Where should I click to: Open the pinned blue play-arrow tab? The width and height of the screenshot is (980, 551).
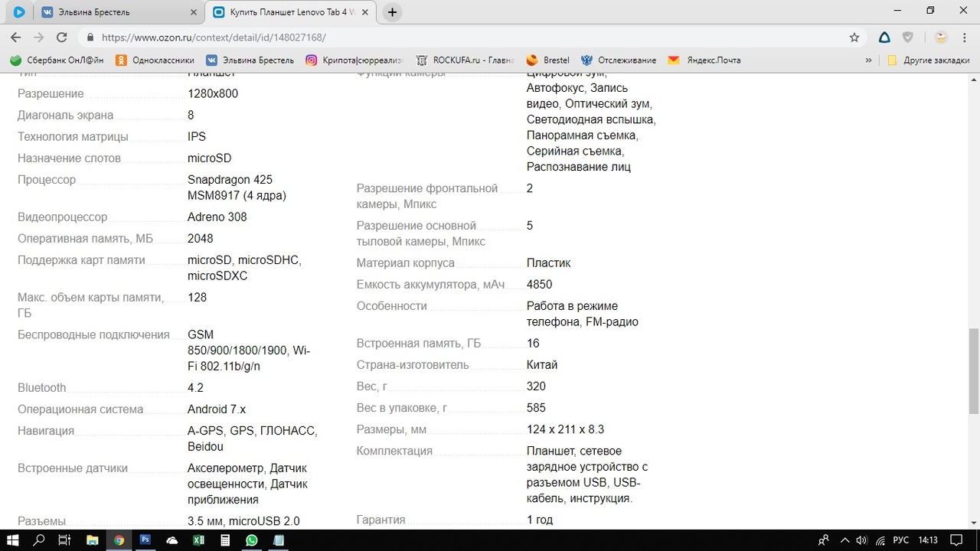pyautogui.click(x=19, y=12)
